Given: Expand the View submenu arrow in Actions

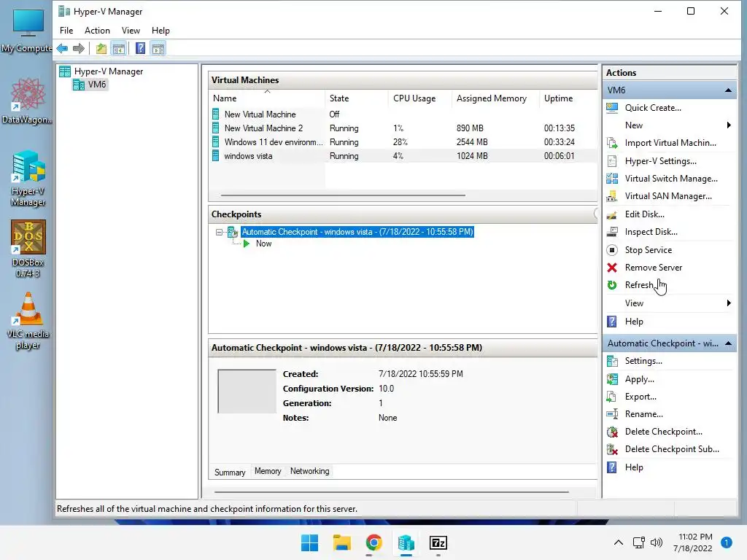Looking at the screenshot, I should pyautogui.click(x=729, y=303).
